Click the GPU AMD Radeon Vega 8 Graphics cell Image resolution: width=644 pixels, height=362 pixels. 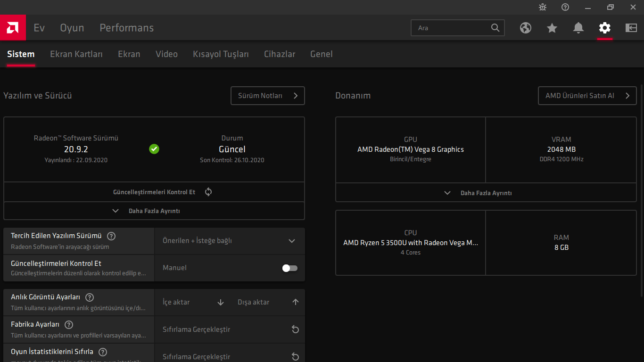[411, 149]
